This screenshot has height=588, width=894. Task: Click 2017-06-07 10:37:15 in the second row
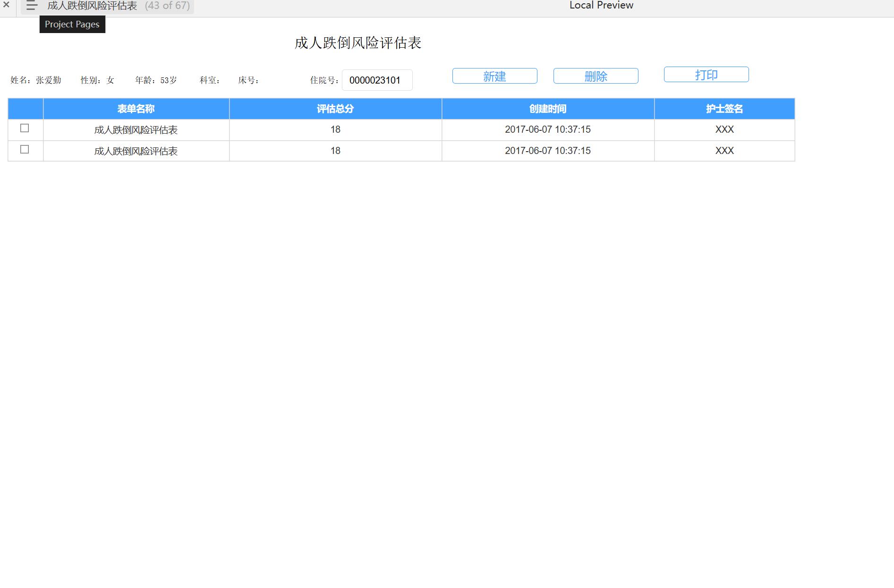click(548, 151)
